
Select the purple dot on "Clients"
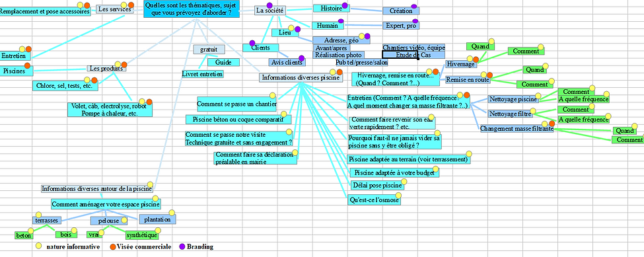click(x=252, y=43)
